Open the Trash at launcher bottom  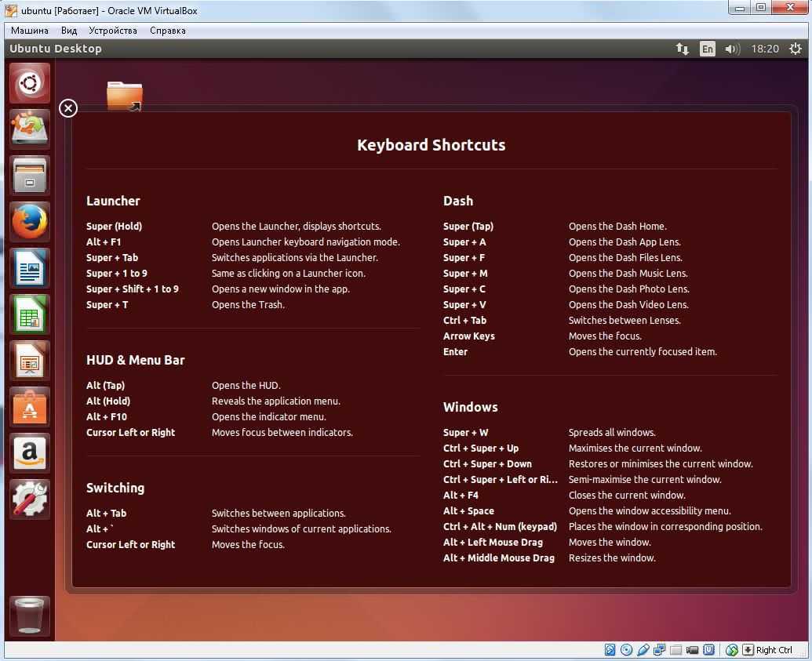[x=30, y=616]
